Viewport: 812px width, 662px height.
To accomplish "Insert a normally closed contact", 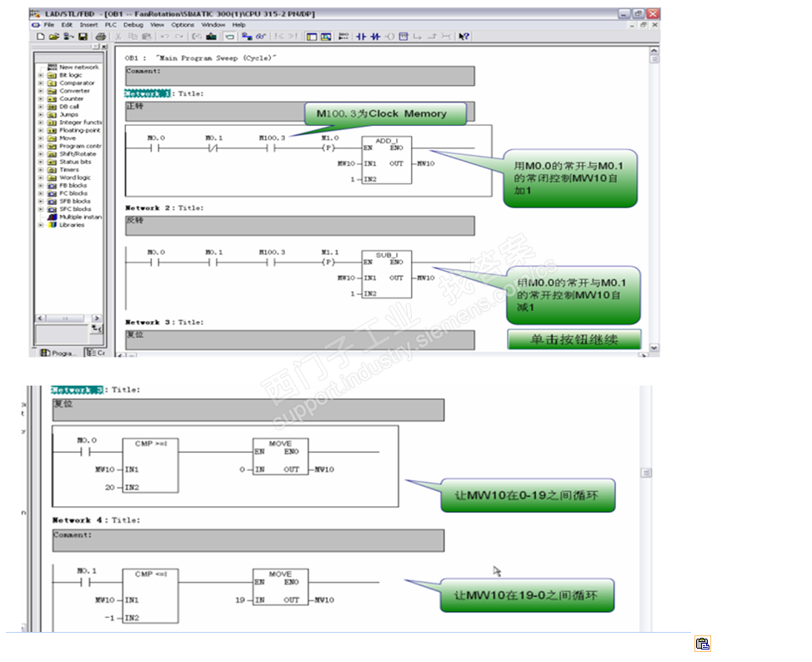I will (375, 36).
